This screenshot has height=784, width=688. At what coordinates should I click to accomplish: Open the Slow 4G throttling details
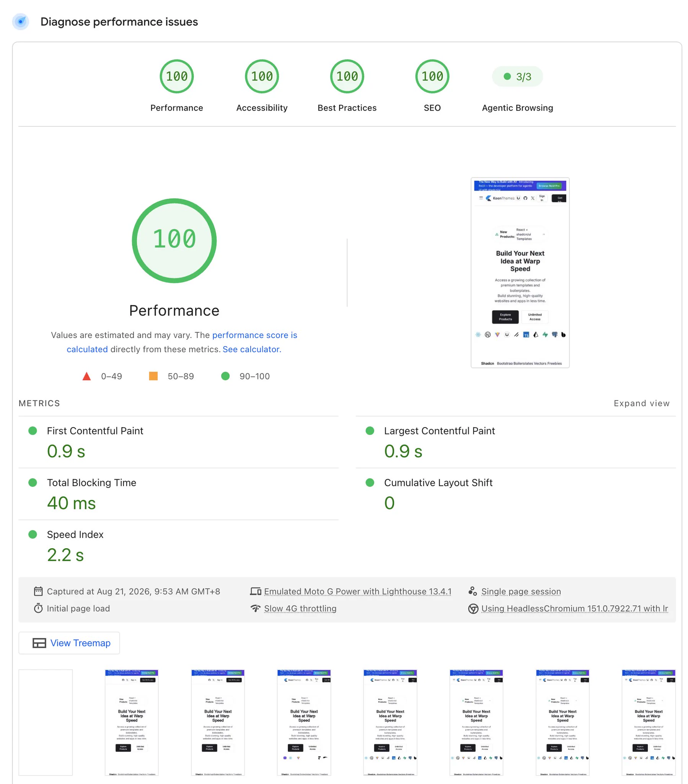[300, 608]
